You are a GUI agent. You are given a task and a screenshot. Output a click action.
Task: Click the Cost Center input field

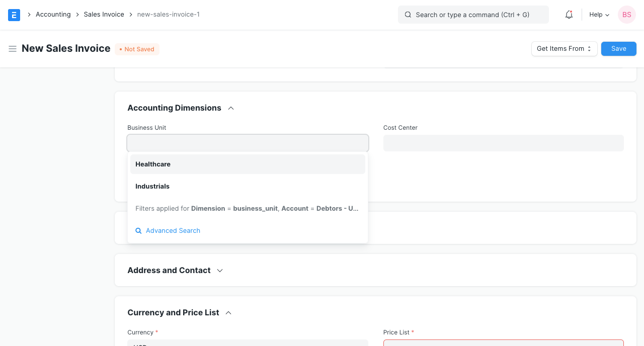click(503, 143)
